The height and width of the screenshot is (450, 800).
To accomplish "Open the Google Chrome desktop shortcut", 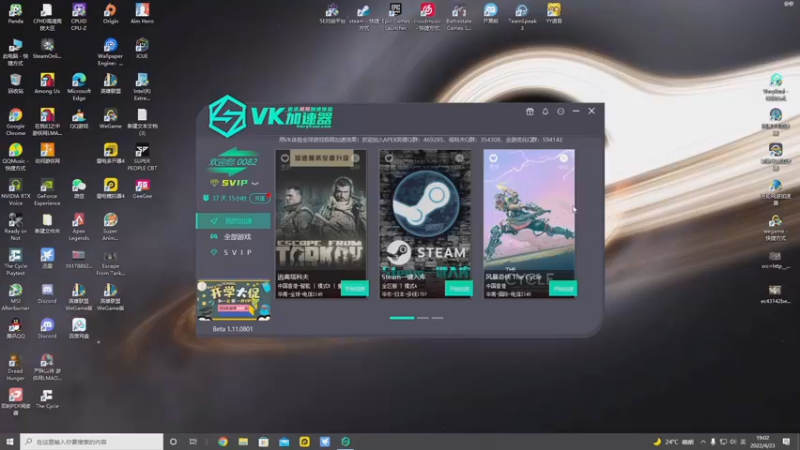I will pos(15,122).
